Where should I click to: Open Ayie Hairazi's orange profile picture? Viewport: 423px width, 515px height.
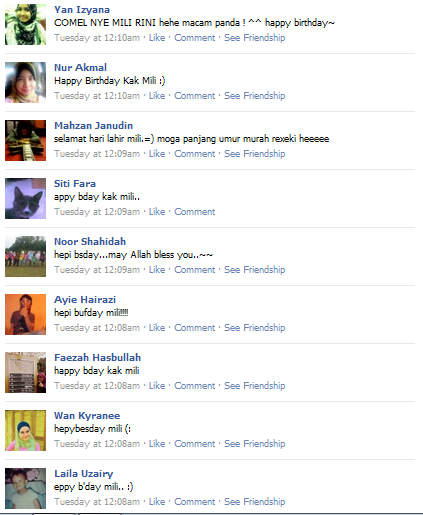click(25, 314)
